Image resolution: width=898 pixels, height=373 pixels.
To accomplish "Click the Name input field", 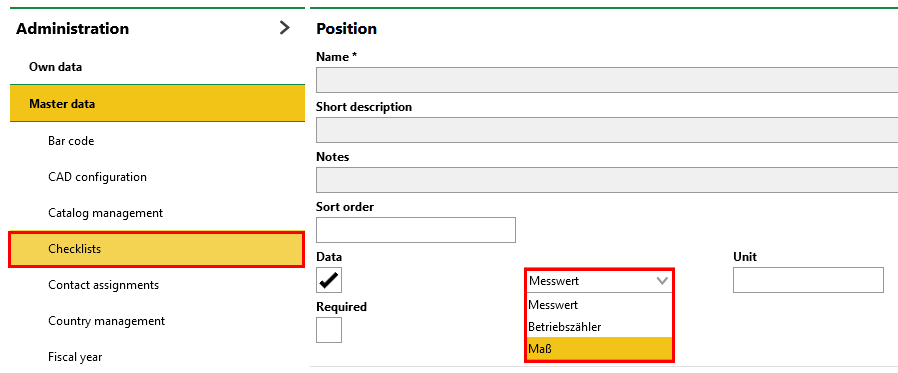I will point(607,80).
